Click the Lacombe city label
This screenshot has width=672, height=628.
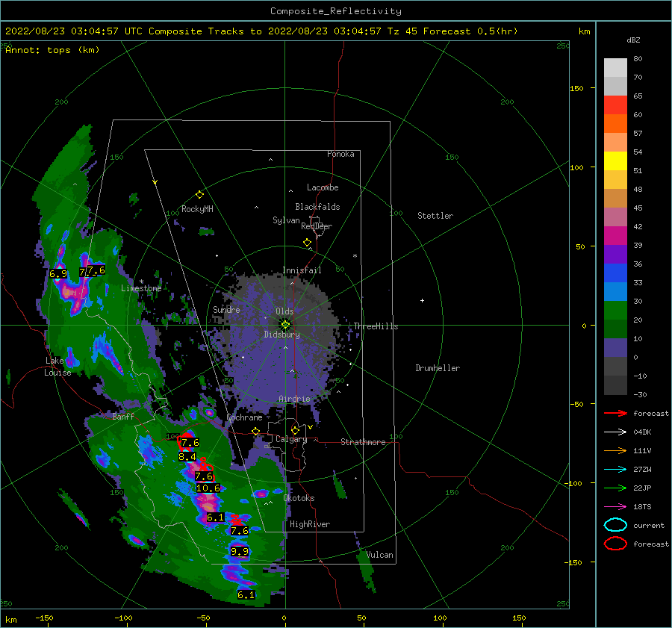tap(323, 187)
